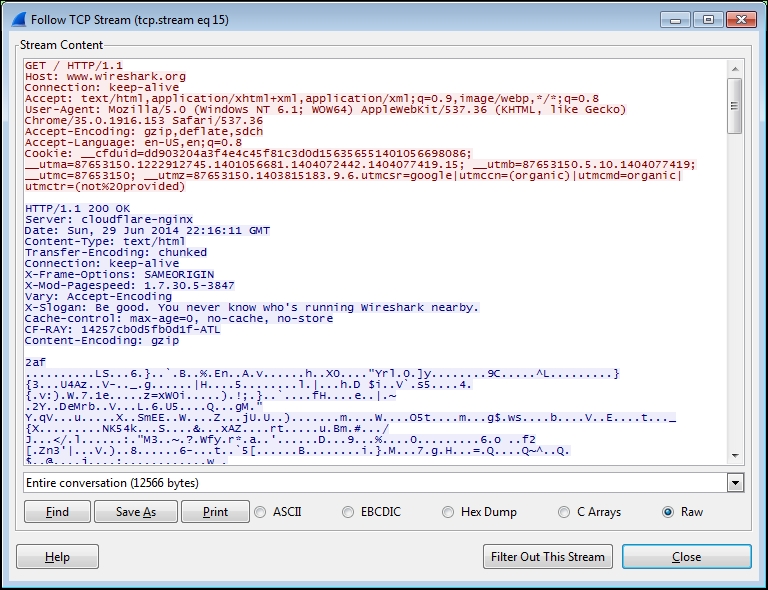
Task: Click the Save As button
Action: click(x=136, y=512)
